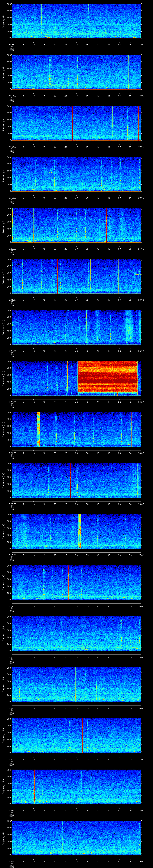The width and height of the screenshot is (153, 868).
Task: Click the 17:00 end time label
Action: (x=141, y=44)
